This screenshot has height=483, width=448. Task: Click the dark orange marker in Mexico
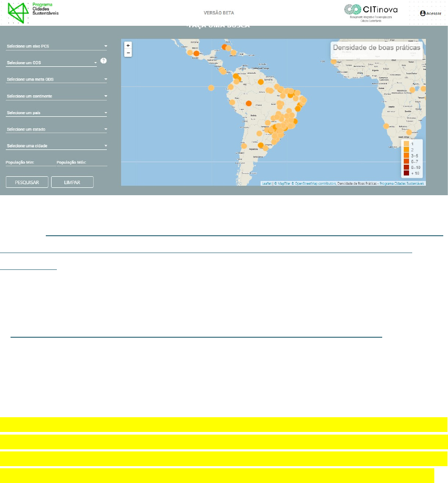[196, 53]
